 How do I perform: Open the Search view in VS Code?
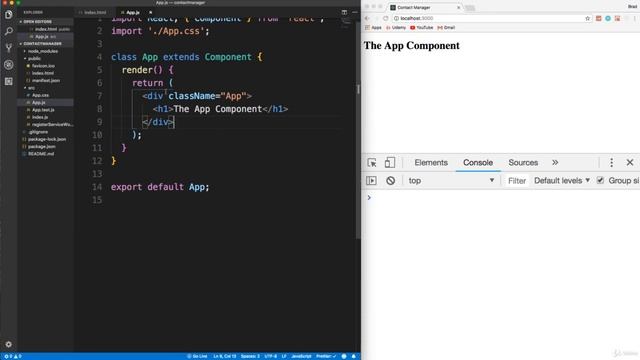9,31
